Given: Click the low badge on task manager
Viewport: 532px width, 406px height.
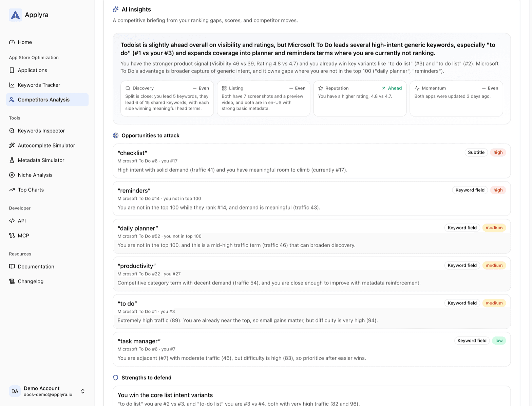Looking at the screenshot, I should click(499, 341).
